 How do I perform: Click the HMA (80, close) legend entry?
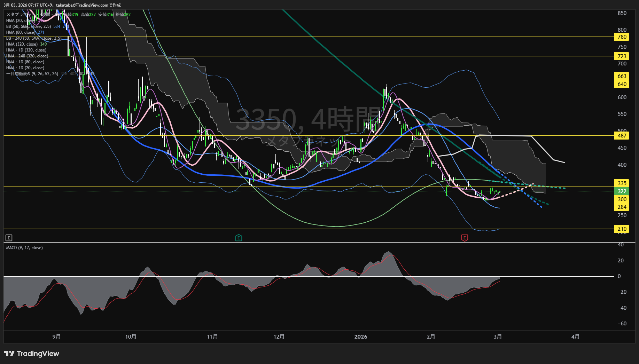click(x=20, y=32)
